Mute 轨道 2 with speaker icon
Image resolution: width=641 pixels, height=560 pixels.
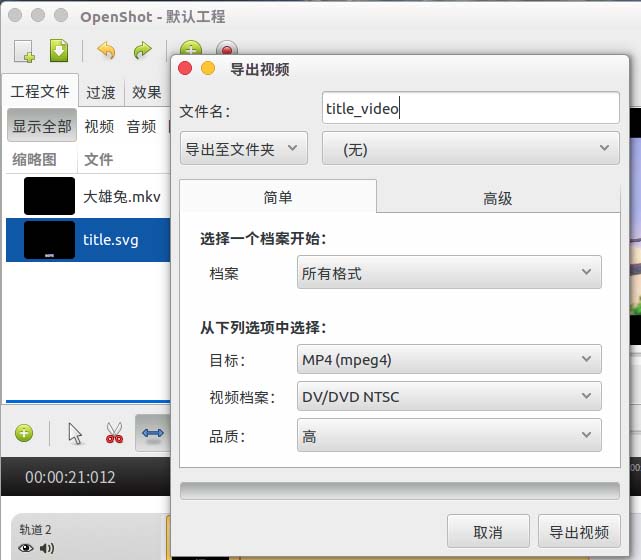coord(47,548)
